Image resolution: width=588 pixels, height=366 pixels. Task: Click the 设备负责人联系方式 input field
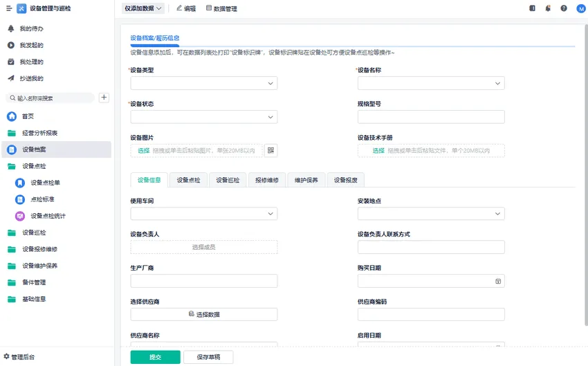pos(431,247)
